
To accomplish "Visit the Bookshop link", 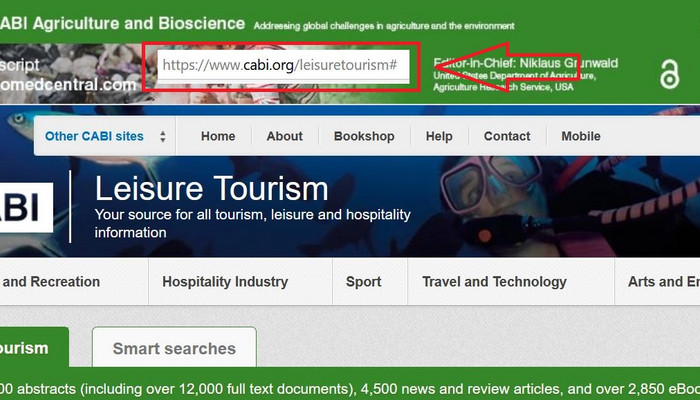I will [x=364, y=136].
